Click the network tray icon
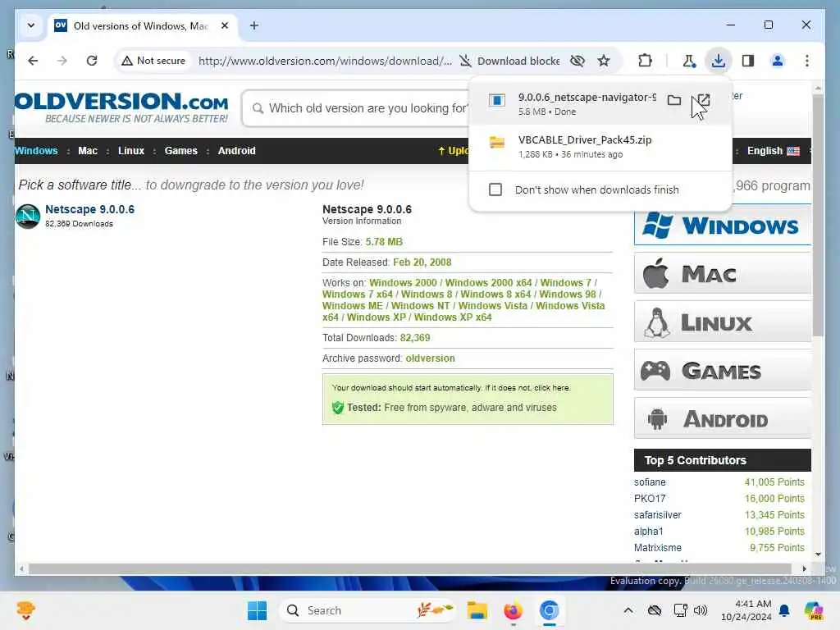 click(680, 610)
